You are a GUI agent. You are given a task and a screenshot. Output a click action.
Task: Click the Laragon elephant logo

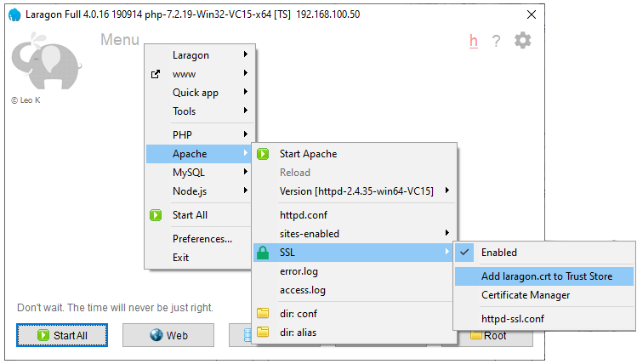click(x=46, y=61)
